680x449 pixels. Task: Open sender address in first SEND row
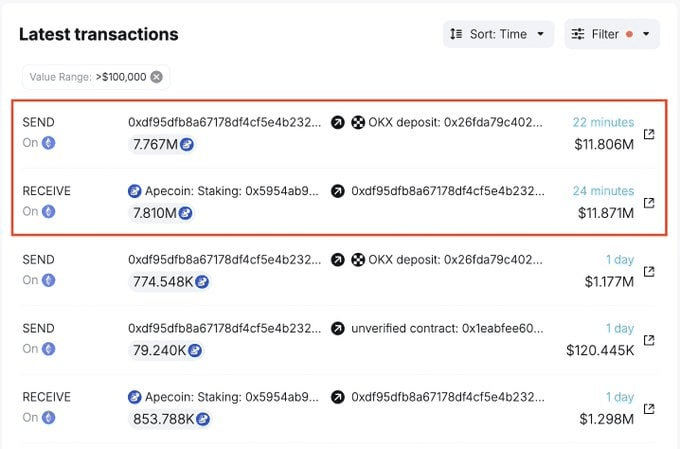point(225,123)
